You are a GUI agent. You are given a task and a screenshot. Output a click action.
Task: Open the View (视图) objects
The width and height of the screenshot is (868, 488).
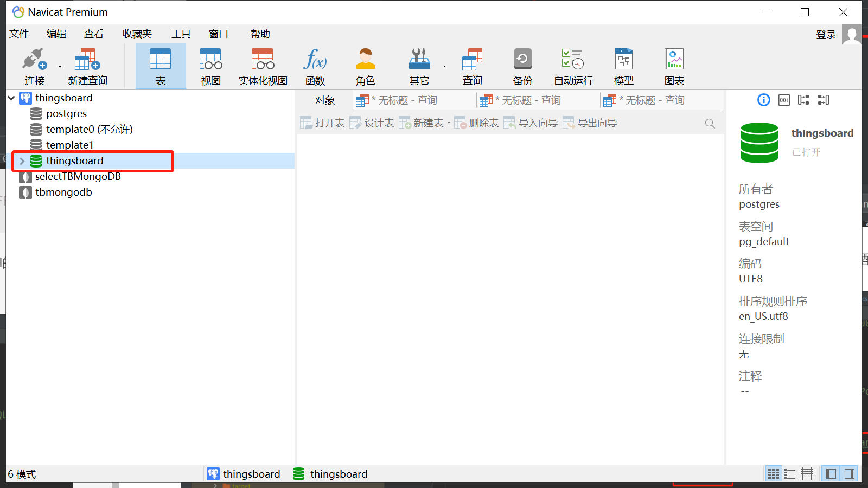pos(210,66)
